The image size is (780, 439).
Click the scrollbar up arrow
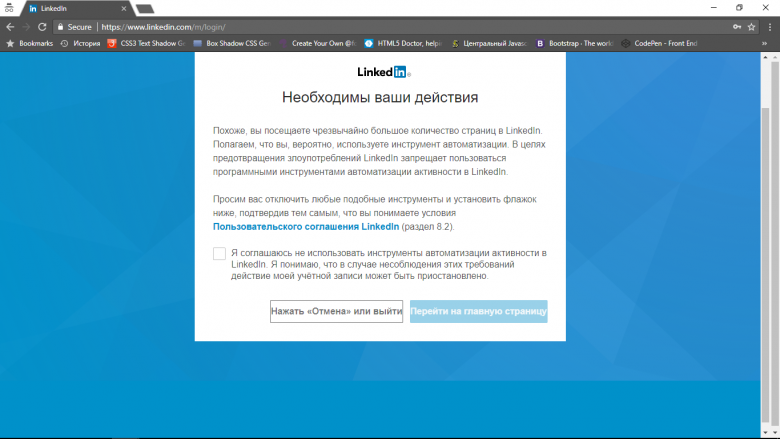[766, 58]
